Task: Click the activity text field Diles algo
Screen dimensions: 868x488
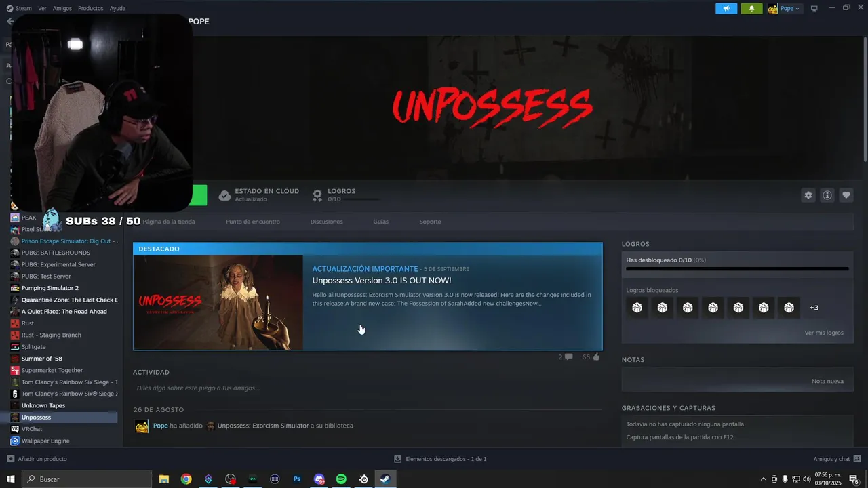Action: (368, 388)
